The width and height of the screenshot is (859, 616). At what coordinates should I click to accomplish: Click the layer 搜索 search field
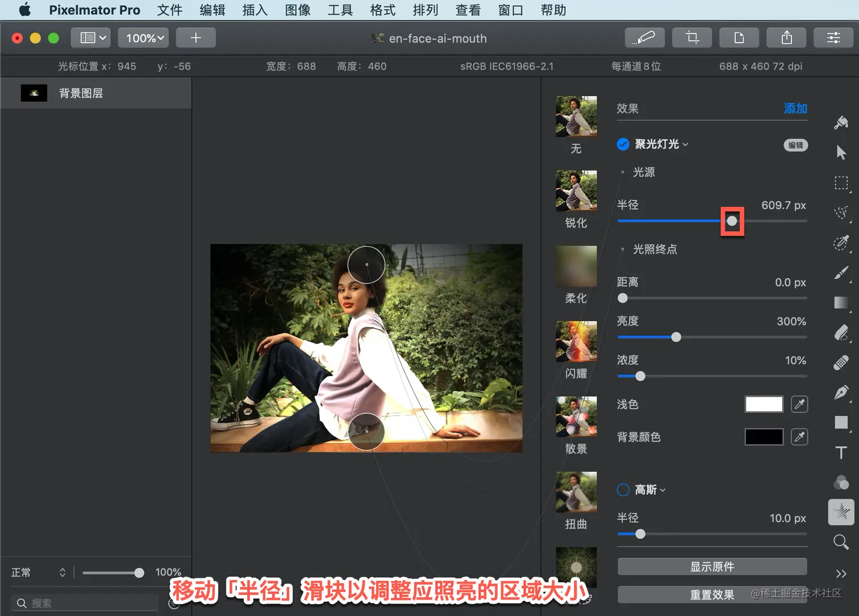[x=86, y=603]
